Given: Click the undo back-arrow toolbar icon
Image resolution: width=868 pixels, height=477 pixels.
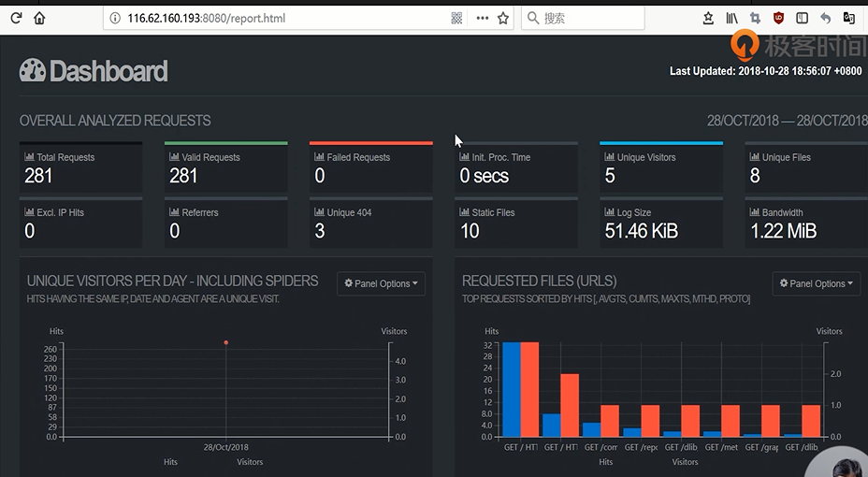Looking at the screenshot, I should click(x=825, y=19).
